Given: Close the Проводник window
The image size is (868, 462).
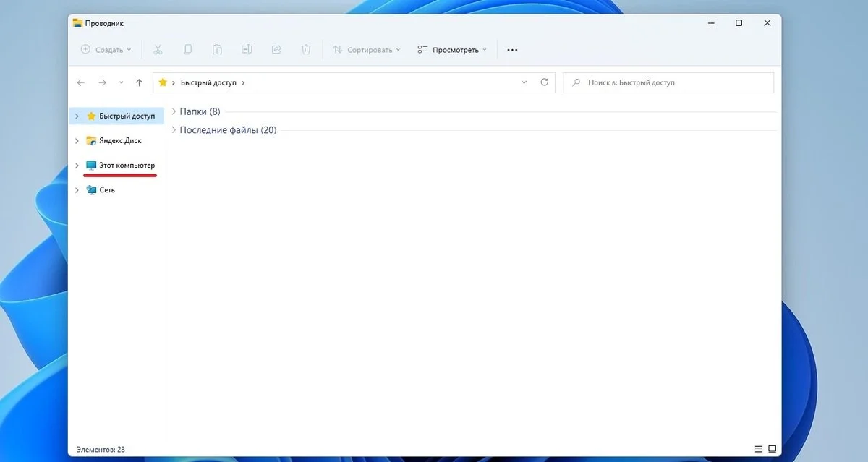Looking at the screenshot, I should click(x=767, y=23).
